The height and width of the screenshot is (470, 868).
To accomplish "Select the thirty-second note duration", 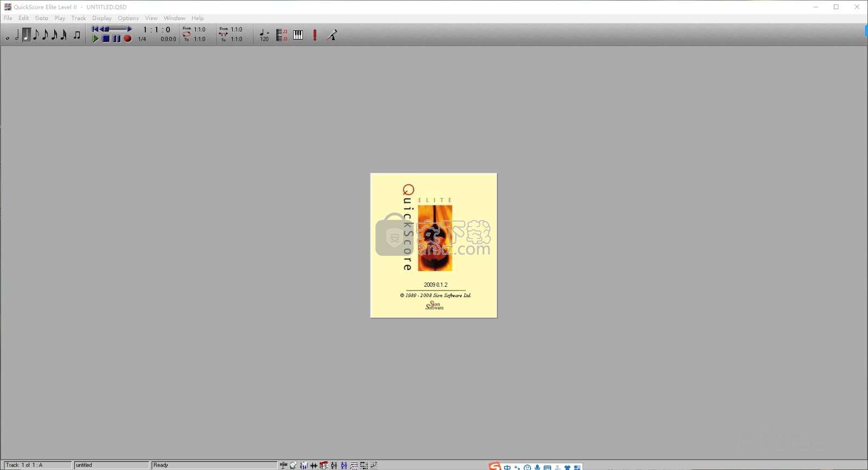I will [x=54, y=35].
